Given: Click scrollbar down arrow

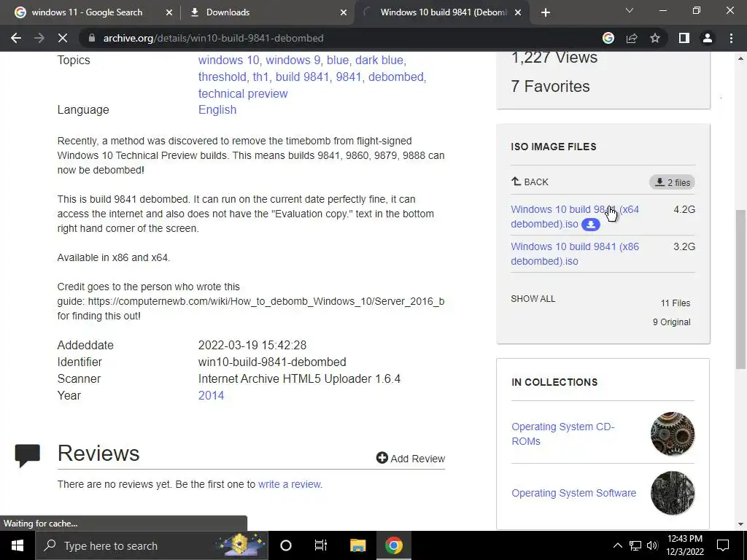Looking at the screenshot, I should coord(741,524).
